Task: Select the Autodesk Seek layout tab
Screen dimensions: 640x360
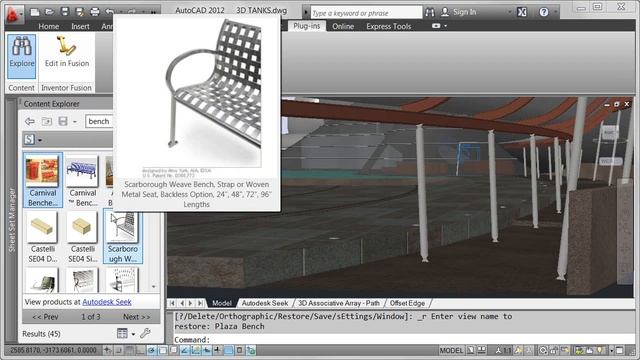Action: point(265,303)
